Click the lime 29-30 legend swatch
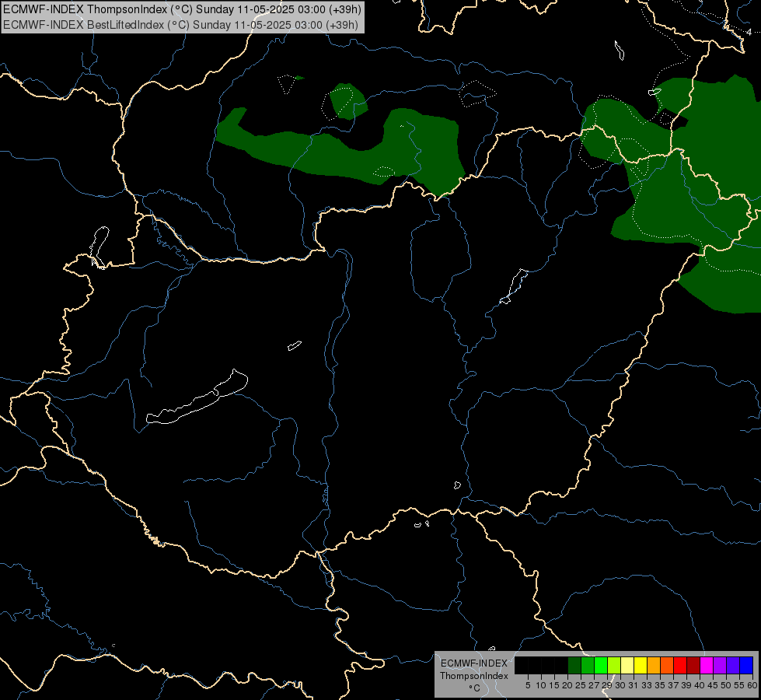This screenshot has height=700, width=761. tap(614, 665)
